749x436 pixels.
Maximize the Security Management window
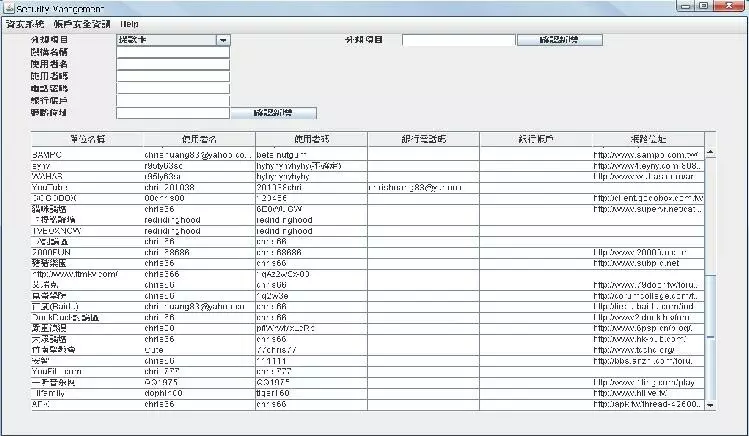click(704, 6)
